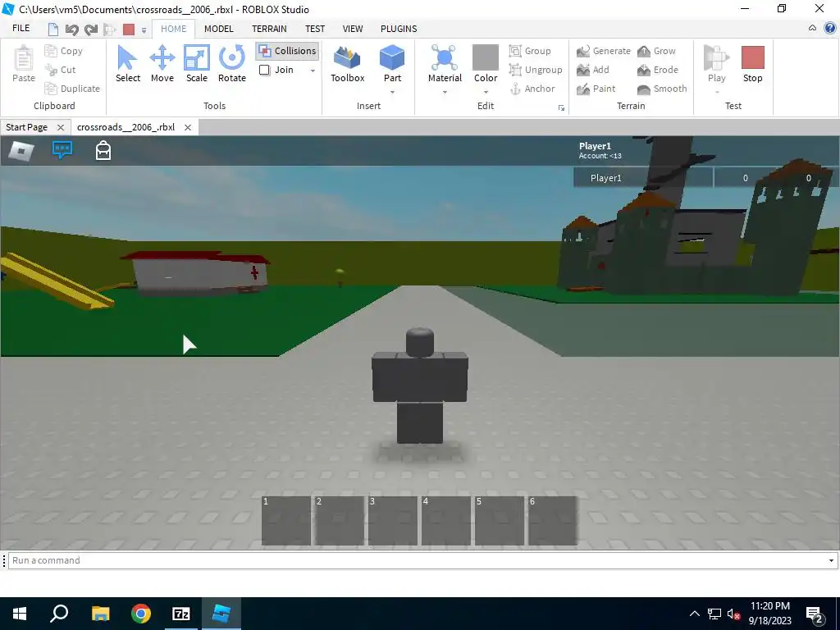This screenshot has width=840, height=630.
Task: Click Smooth terrain tool
Action: click(x=662, y=89)
